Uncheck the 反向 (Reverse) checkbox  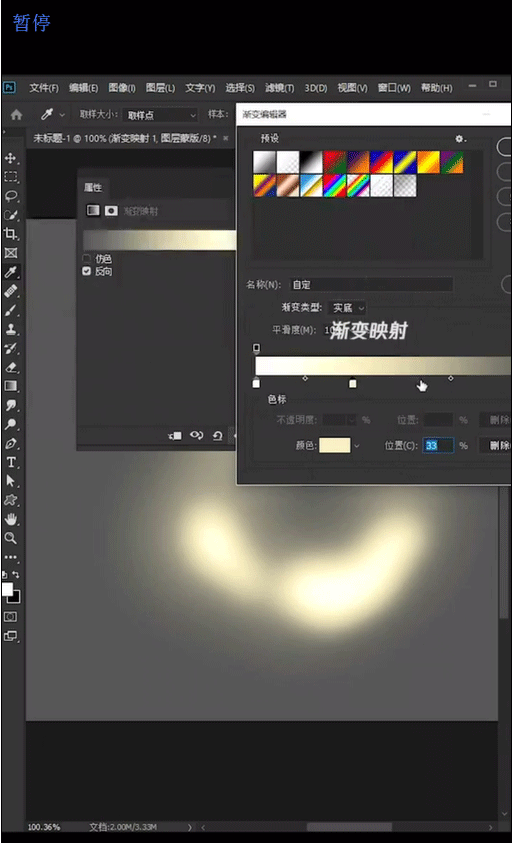(x=87, y=272)
